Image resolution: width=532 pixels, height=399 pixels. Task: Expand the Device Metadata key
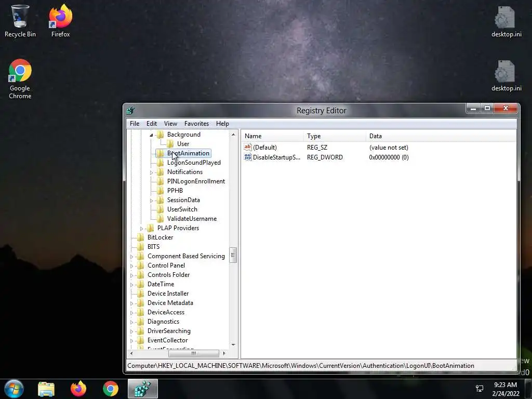[131, 303]
